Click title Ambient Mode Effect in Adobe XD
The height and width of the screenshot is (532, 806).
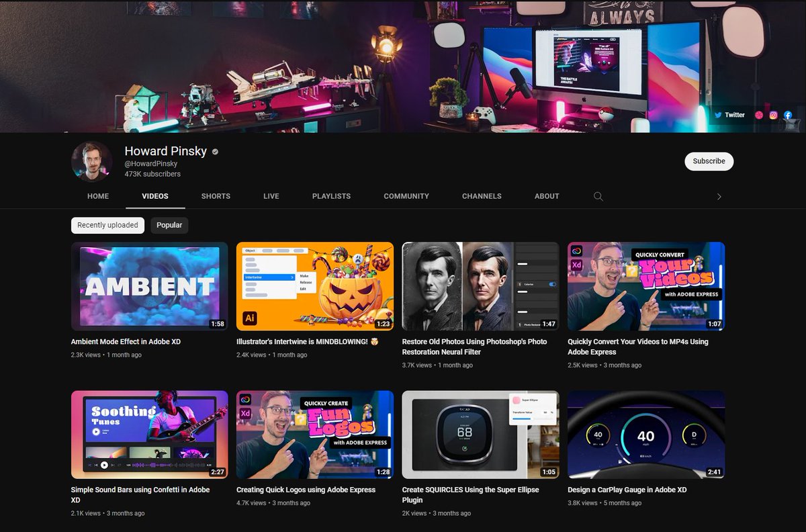[x=126, y=342]
